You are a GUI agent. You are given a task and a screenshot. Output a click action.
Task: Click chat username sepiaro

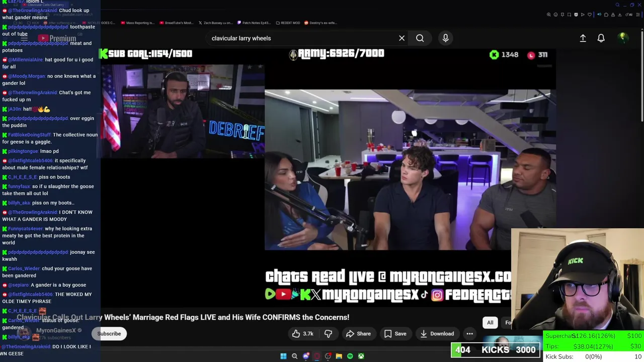[18, 285]
